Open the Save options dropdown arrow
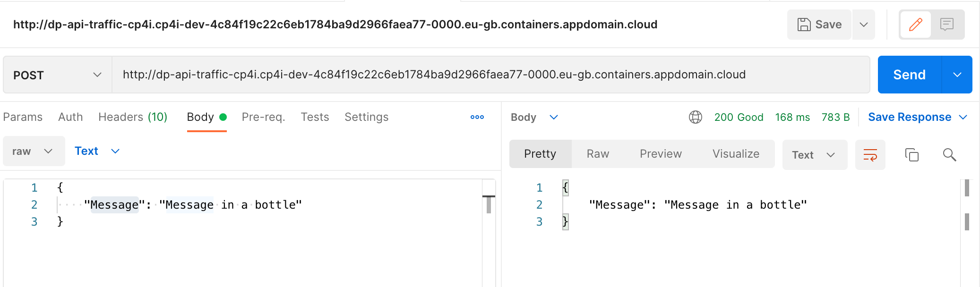 pos(864,25)
